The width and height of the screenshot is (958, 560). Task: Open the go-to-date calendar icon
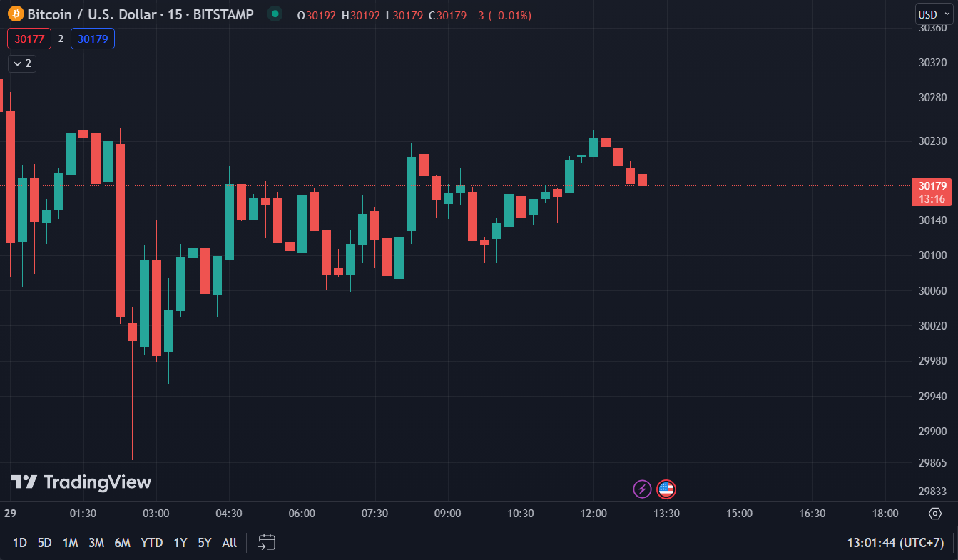(x=267, y=542)
